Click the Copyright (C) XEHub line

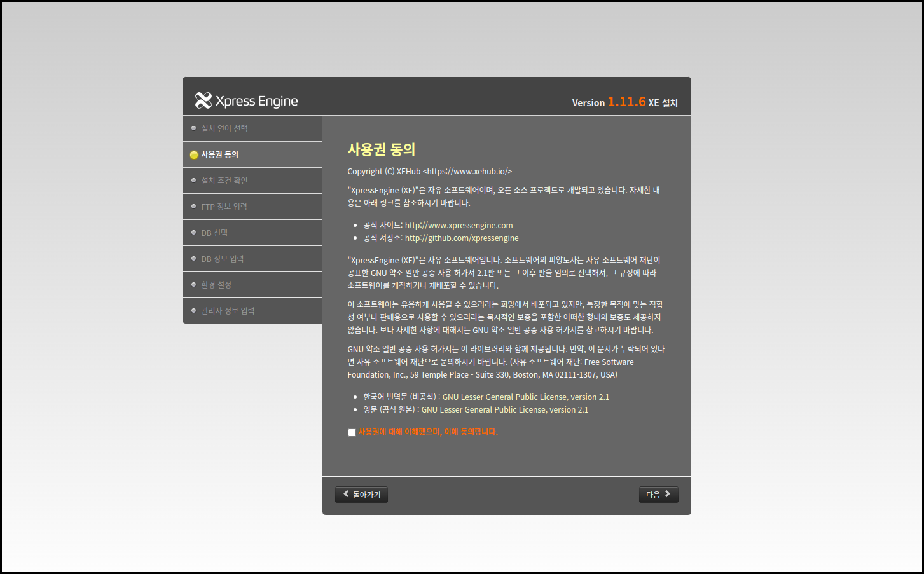tap(430, 171)
